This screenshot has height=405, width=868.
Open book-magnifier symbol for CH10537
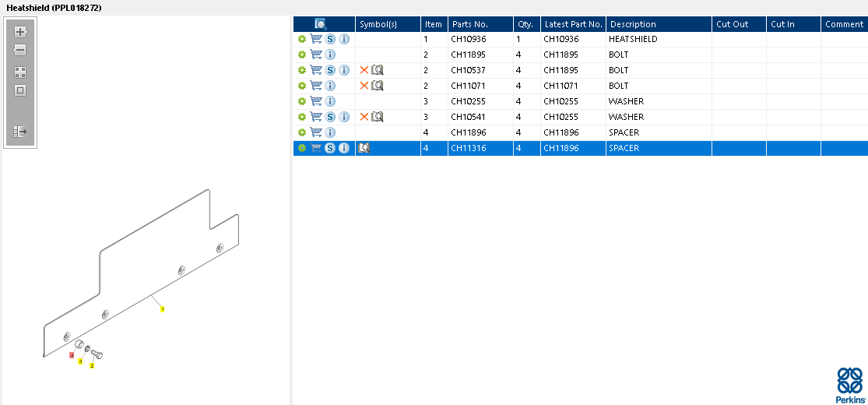click(x=378, y=70)
